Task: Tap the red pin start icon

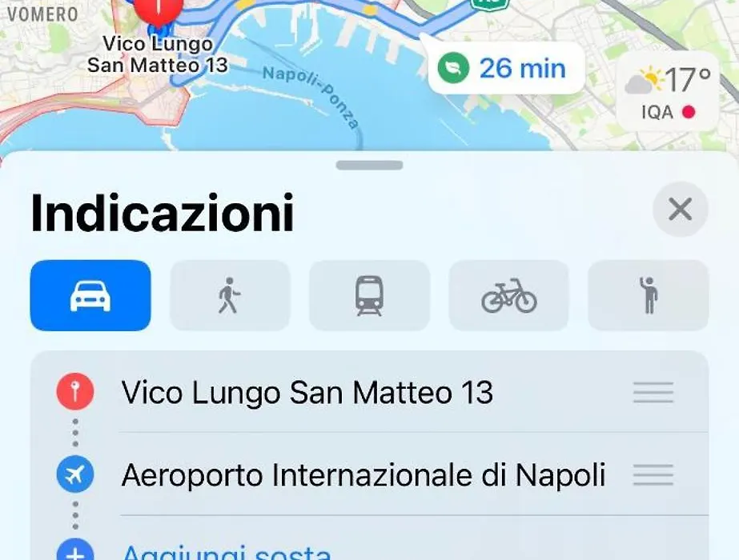Action: click(75, 391)
